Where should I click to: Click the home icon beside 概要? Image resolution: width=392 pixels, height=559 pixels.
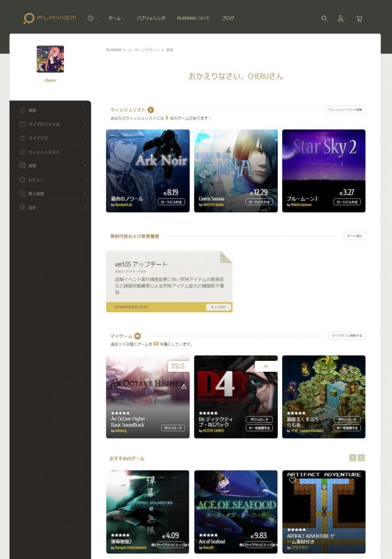click(22, 110)
